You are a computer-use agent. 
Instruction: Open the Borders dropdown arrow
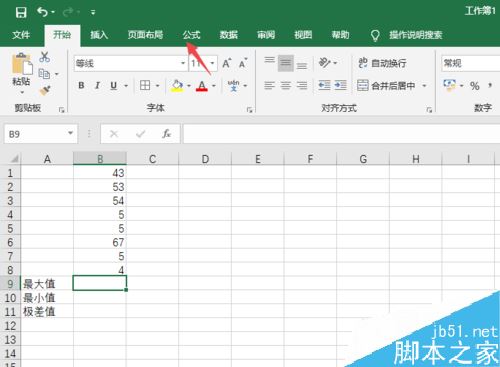click(x=157, y=86)
